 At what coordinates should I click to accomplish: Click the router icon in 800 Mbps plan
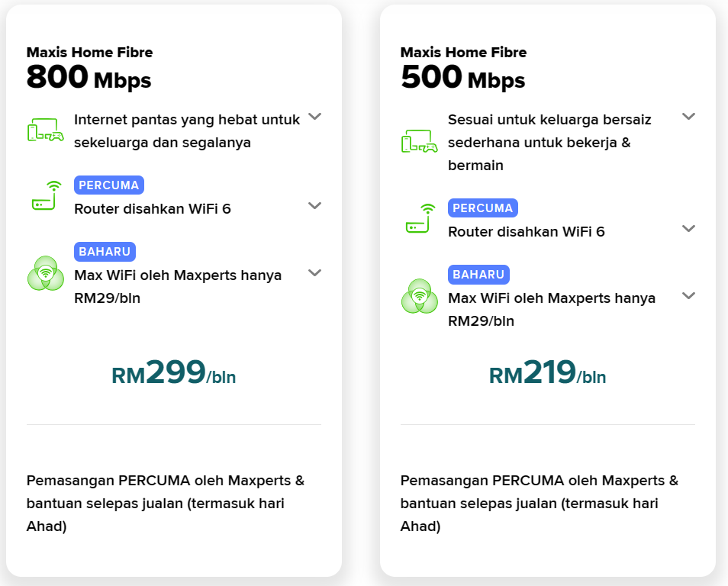46,196
